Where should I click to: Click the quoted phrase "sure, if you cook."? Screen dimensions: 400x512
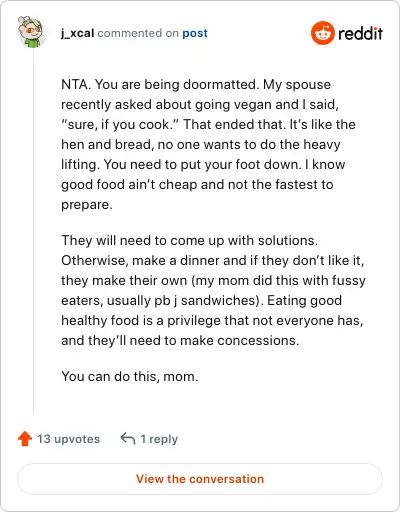coord(120,124)
